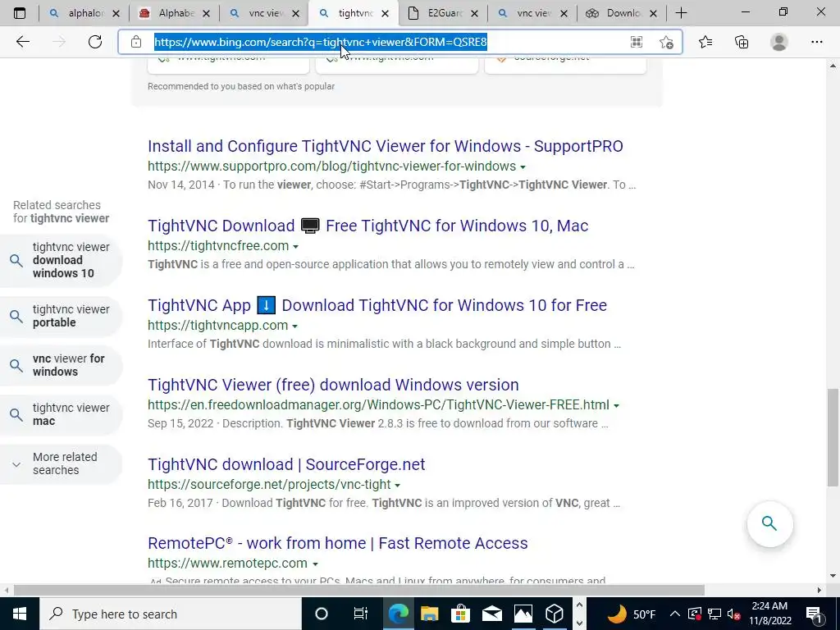Close the tightvnc tab

[385, 14]
